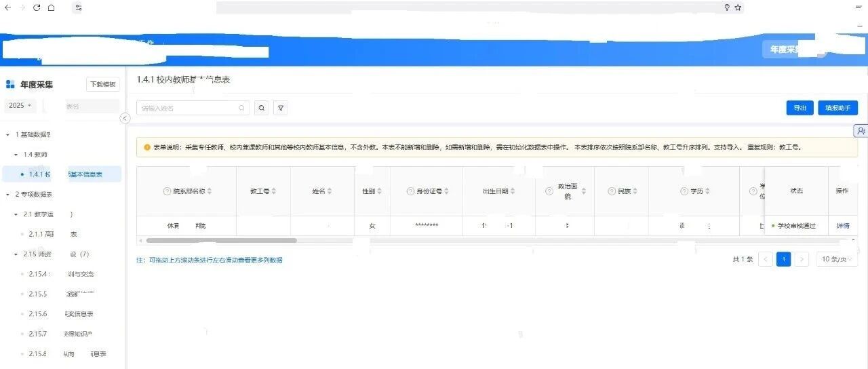Viewport: 868px width, 369px height.
Task: Go back with the browser back arrow
Action: coord(7,7)
